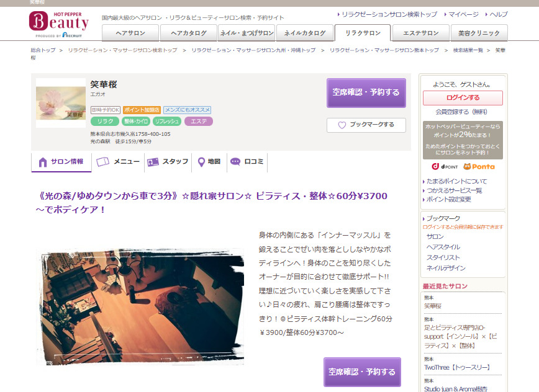Open the ネイル・まつげサロン tab
The width and height of the screenshot is (539, 392).
(247, 33)
